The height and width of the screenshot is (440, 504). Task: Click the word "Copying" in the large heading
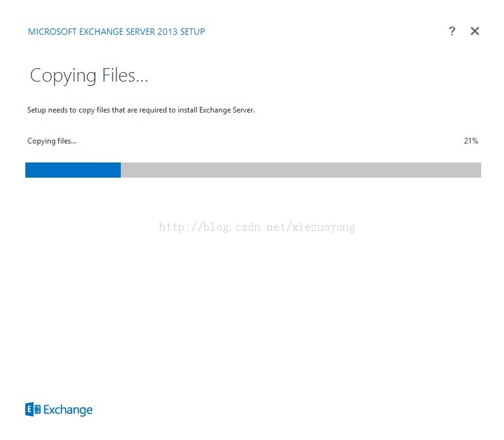(x=63, y=76)
